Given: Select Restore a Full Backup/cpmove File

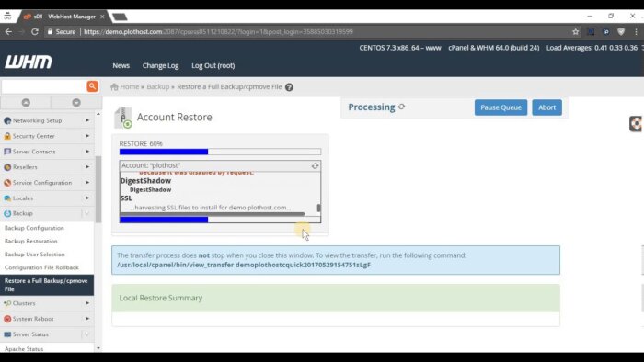Looking at the screenshot, I should click(x=47, y=285).
